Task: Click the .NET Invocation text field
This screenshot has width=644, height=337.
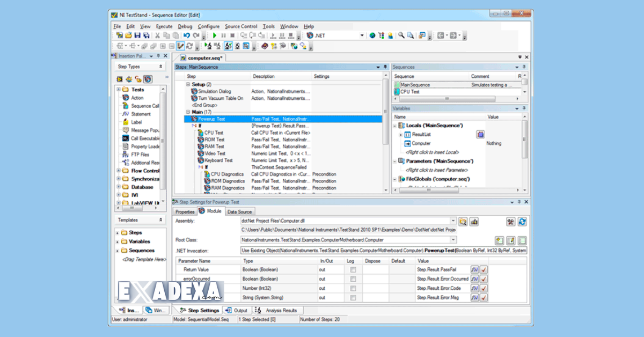Action: pos(384,250)
